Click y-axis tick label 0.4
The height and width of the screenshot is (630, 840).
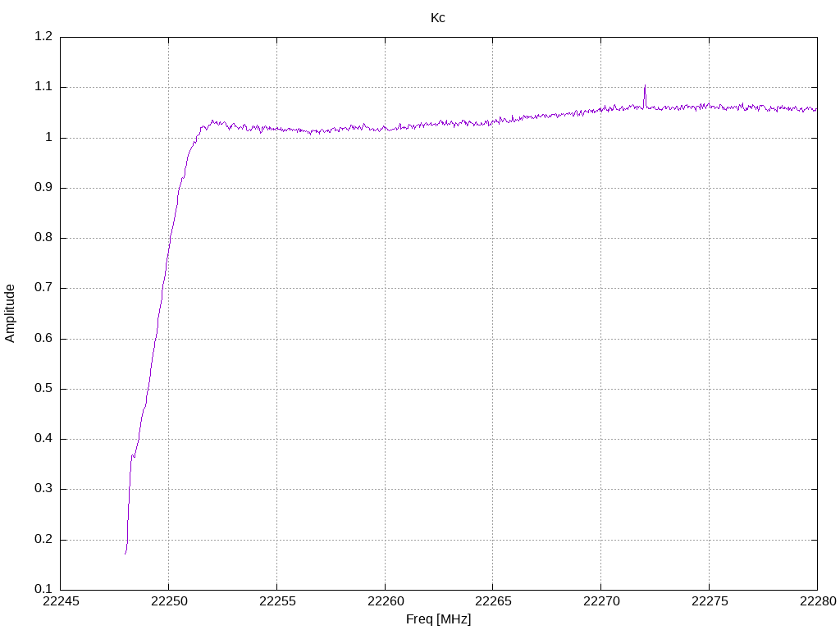coord(43,439)
